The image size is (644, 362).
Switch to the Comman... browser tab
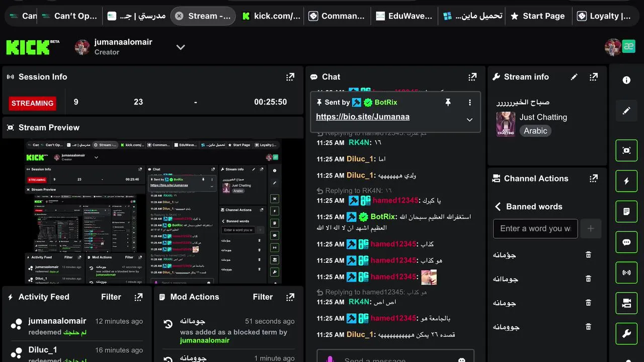click(x=338, y=16)
